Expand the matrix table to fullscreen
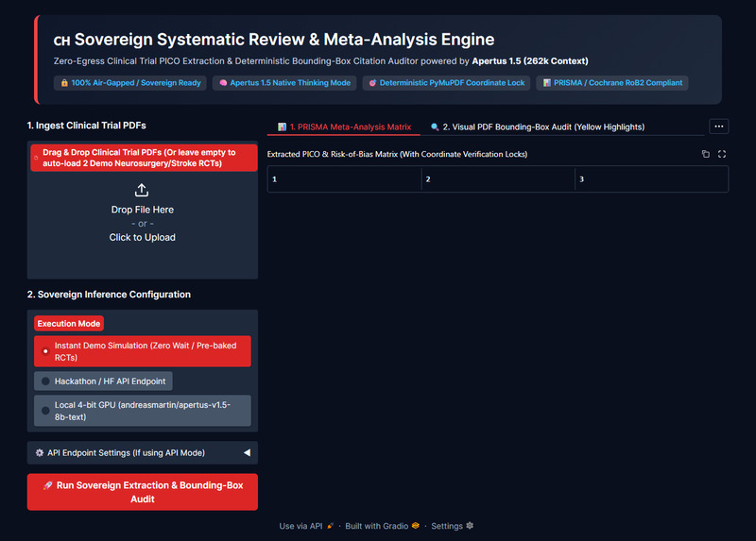756x541 pixels. pos(722,154)
